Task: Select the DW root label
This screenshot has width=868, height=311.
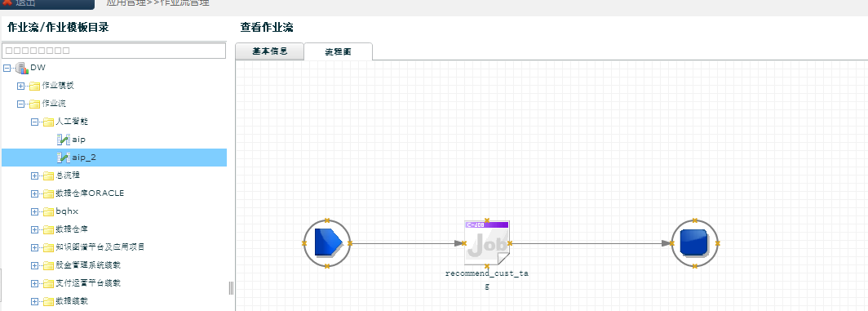Action: pyautogui.click(x=38, y=68)
